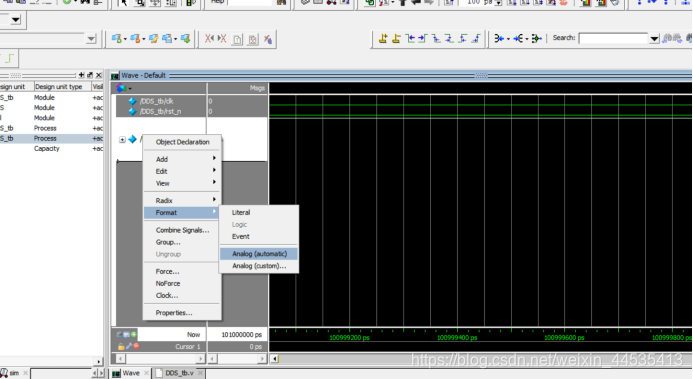
Task: Click the Delete Cursor icon in wave toolbar
Action: pyautogui.click(x=396, y=38)
